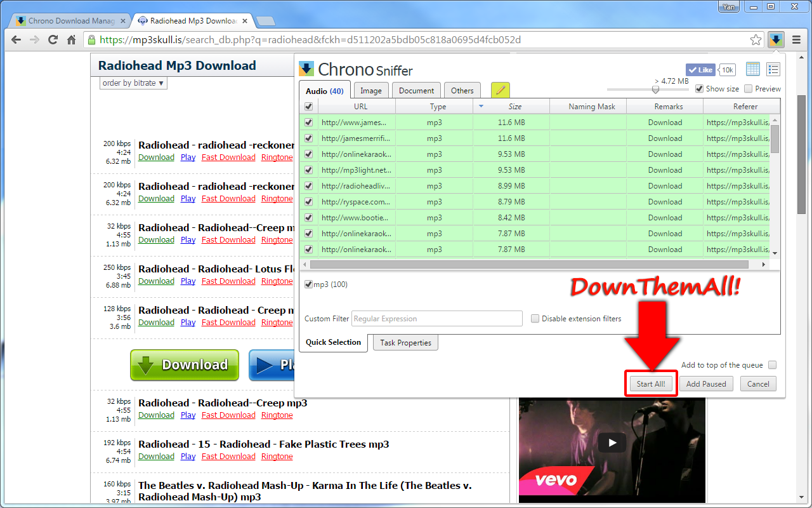Viewport: 812px width, 508px height.
Task: Check Disable extension filters option
Action: pyautogui.click(x=535, y=319)
